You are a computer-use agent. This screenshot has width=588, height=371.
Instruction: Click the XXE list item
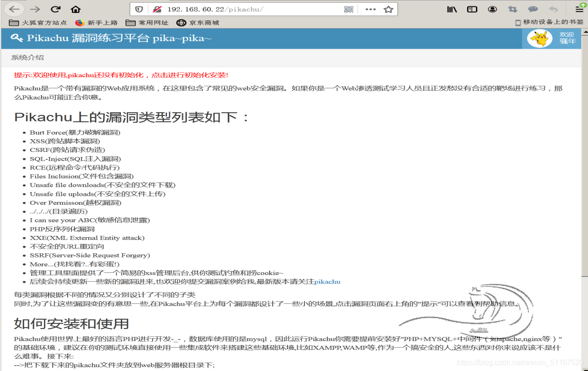87,238
